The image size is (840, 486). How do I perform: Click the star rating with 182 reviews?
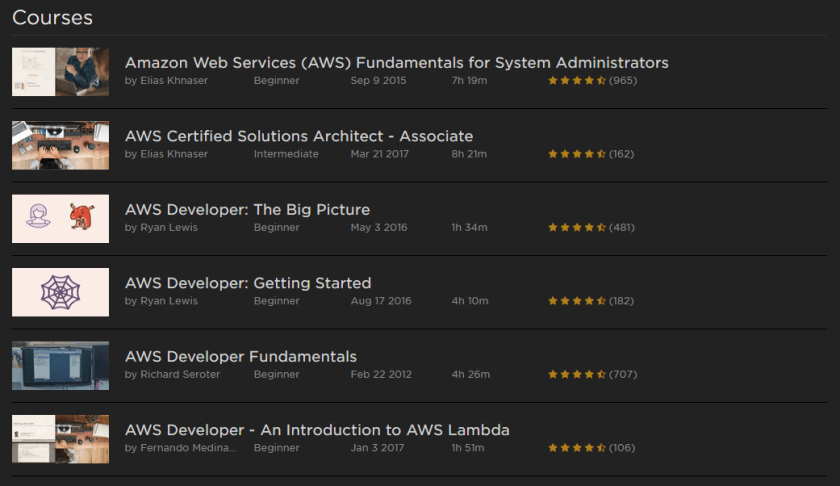click(x=577, y=301)
